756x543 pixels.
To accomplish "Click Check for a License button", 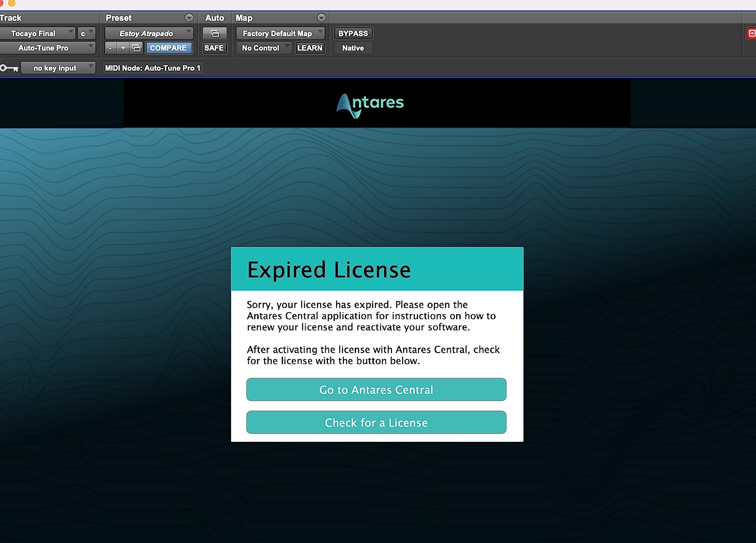I will tap(376, 422).
